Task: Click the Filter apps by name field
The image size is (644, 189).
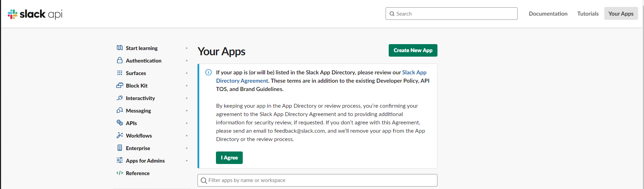Action: tap(317, 180)
